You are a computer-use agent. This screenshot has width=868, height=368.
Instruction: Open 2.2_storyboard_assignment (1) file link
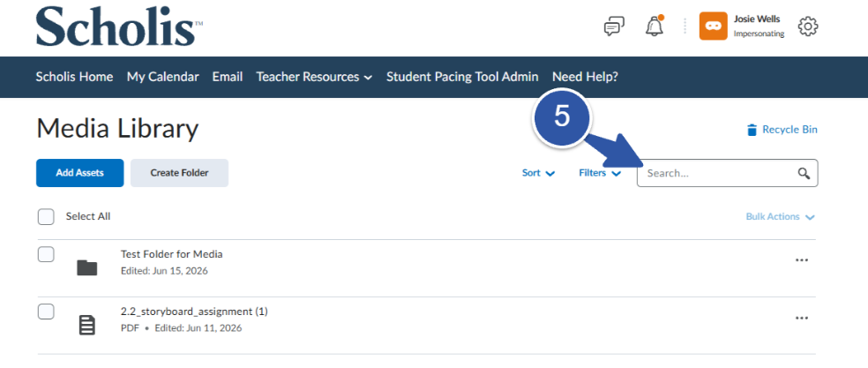pyautogui.click(x=194, y=312)
